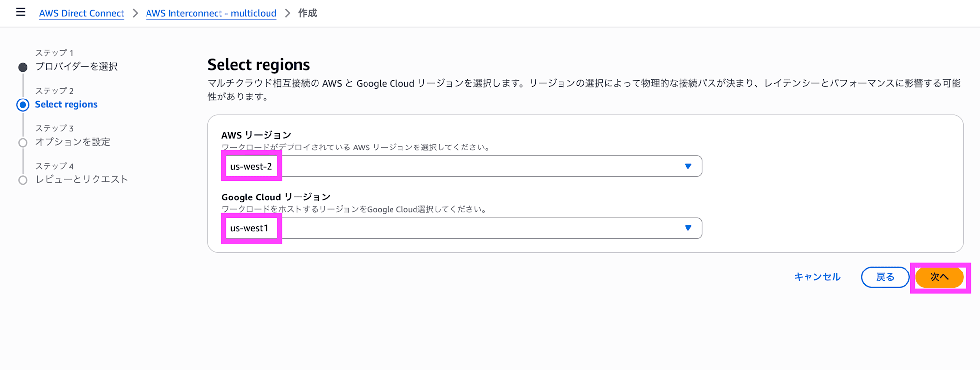Navigate to AWS Direct Connect breadcrumb link
The width and height of the screenshot is (980, 370).
tap(81, 13)
